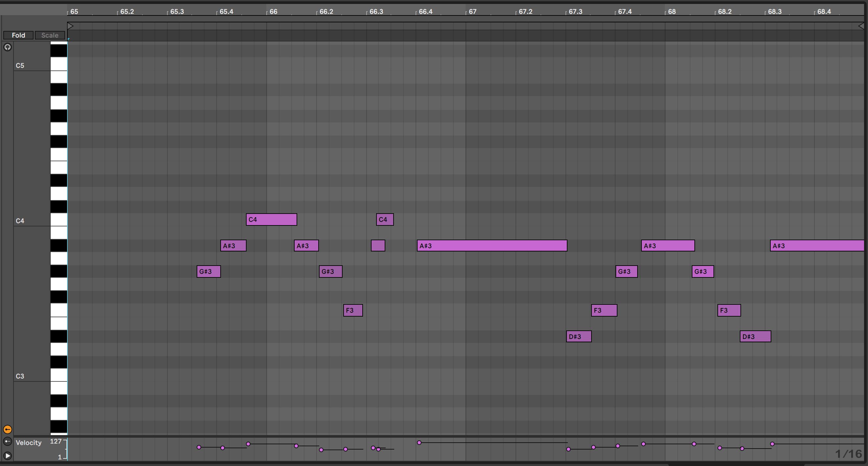868x466 pixels.
Task: Click bar 67 in the time ruler
Action: tap(473, 12)
